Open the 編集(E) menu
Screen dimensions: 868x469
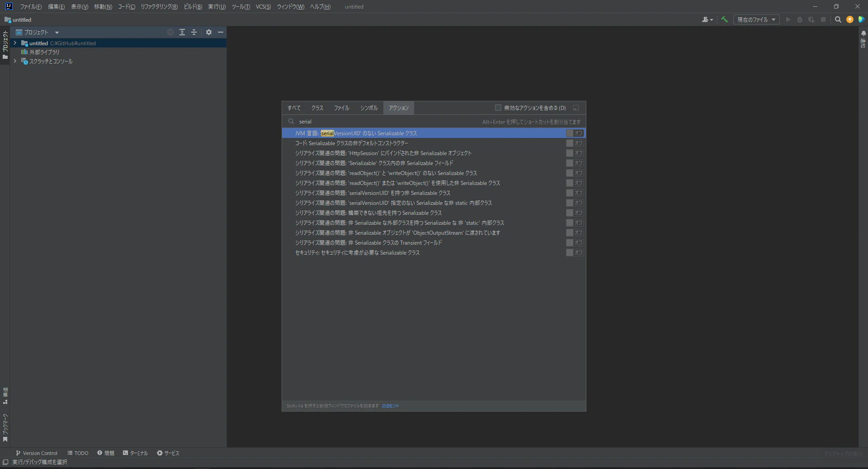pos(57,7)
